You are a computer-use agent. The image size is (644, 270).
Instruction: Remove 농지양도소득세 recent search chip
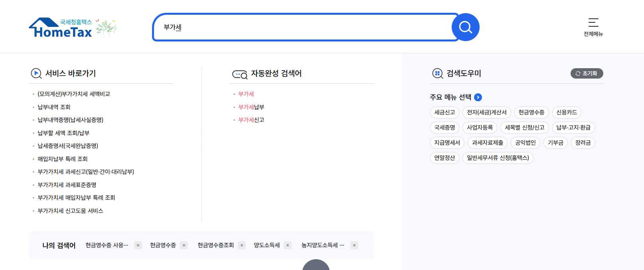(354, 245)
